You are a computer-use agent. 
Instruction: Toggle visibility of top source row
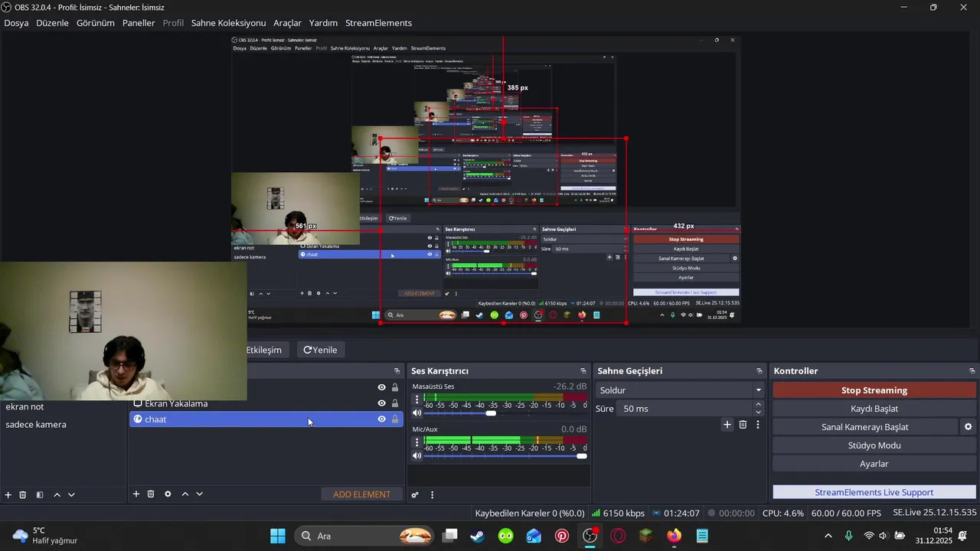381,387
